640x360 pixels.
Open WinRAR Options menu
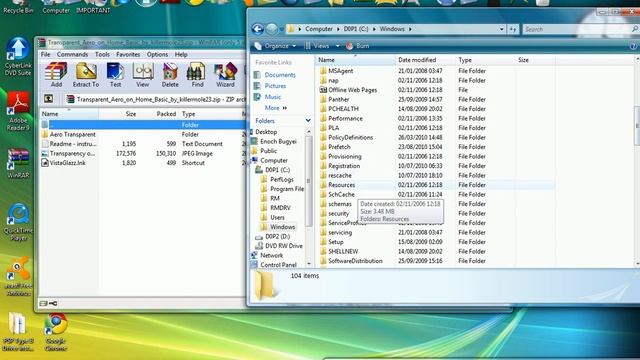point(157,54)
